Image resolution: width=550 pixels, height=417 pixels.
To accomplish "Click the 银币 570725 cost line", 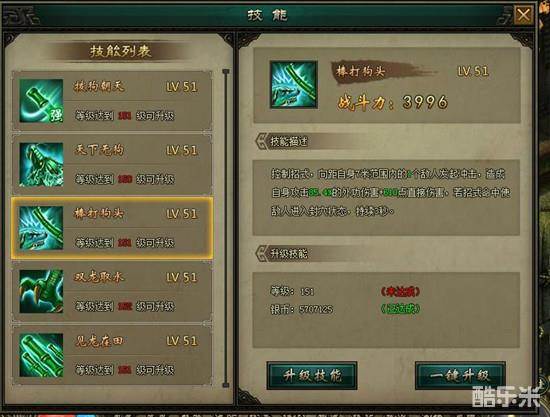I will click(x=301, y=309).
